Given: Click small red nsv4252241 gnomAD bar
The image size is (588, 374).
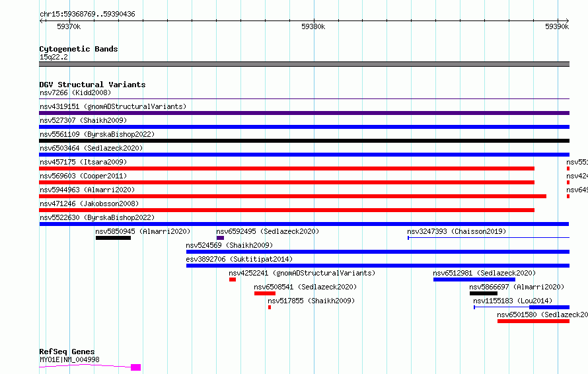Looking at the screenshot, I should tap(233, 280).
